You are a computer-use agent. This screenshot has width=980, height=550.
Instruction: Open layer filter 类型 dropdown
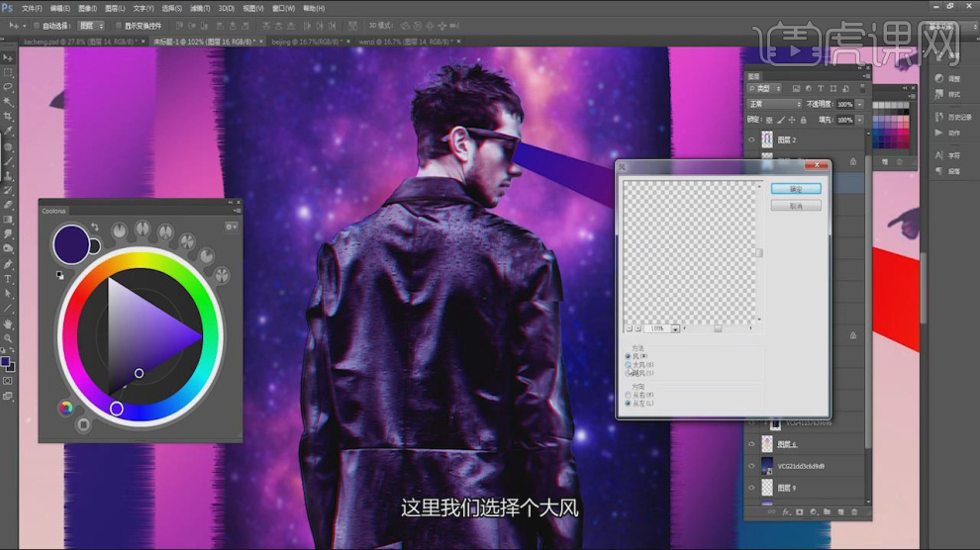pos(764,89)
